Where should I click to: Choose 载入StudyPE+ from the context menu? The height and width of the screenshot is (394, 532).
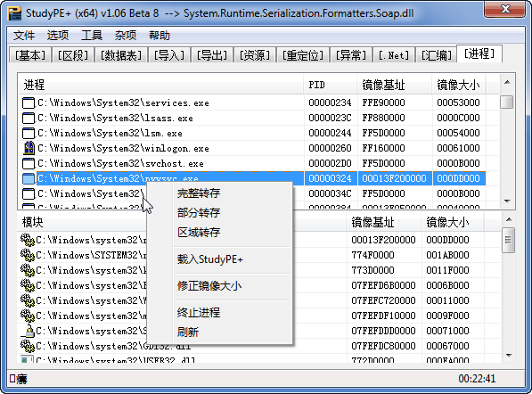pyautogui.click(x=219, y=259)
